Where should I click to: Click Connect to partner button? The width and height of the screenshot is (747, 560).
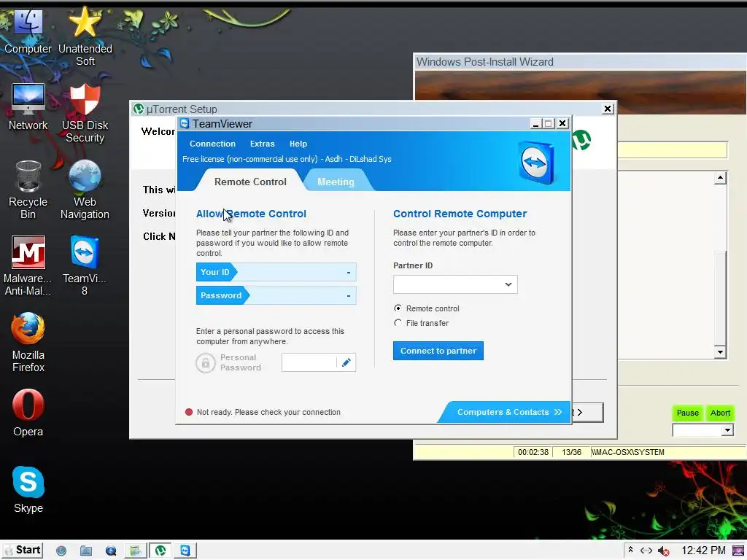click(438, 351)
